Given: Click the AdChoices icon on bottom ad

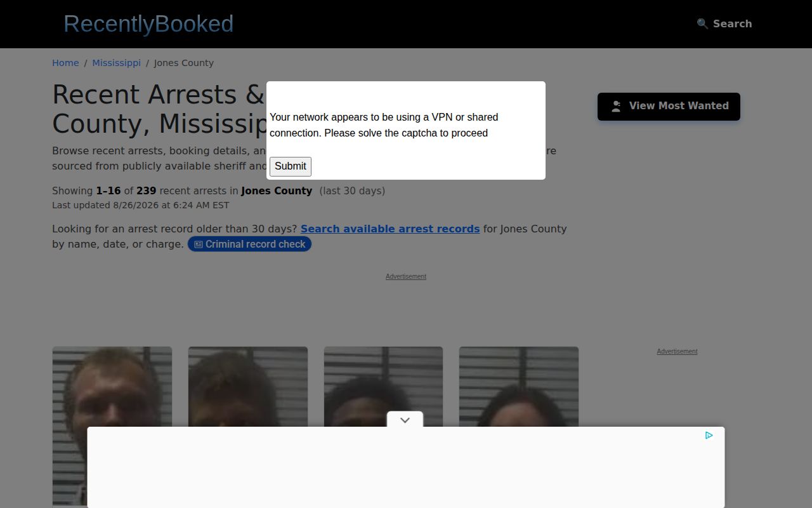Looking at the screenshot, I should (709, 436).
